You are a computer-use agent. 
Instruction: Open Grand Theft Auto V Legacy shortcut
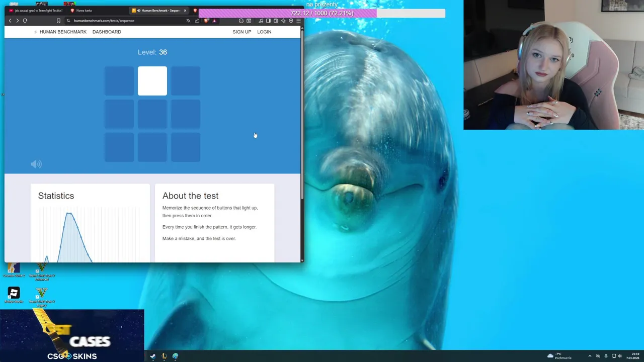click(x=42, y=297)
